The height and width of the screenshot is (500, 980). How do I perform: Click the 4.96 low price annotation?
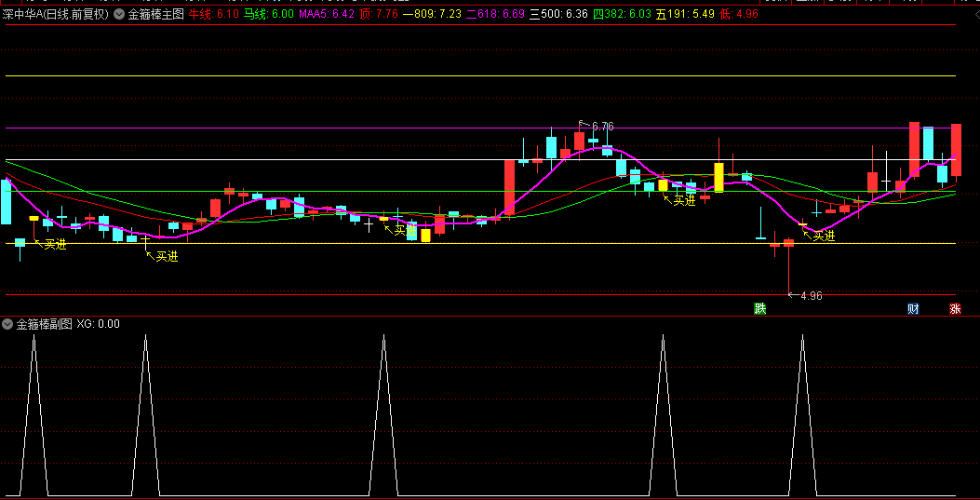tap(810, 296)
